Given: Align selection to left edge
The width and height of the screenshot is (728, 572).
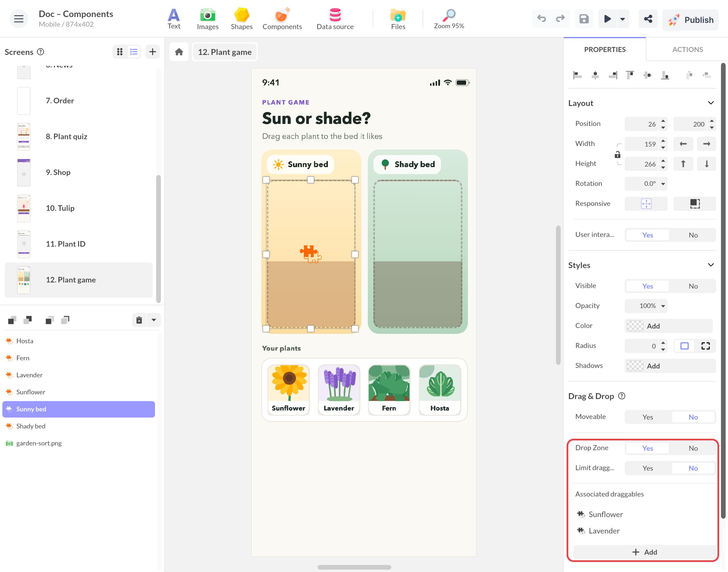Looking at the screenshot, I should click(x=577, y=75).
